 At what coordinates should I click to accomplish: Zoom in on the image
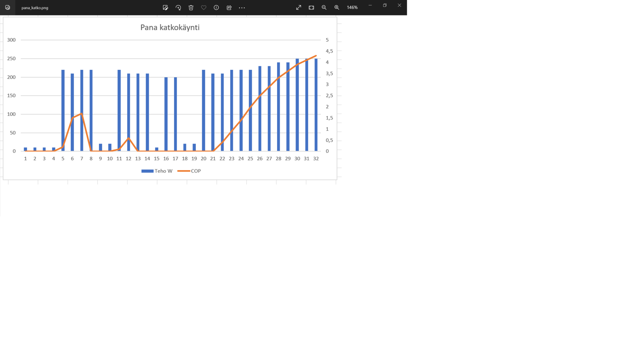(337, 8)
